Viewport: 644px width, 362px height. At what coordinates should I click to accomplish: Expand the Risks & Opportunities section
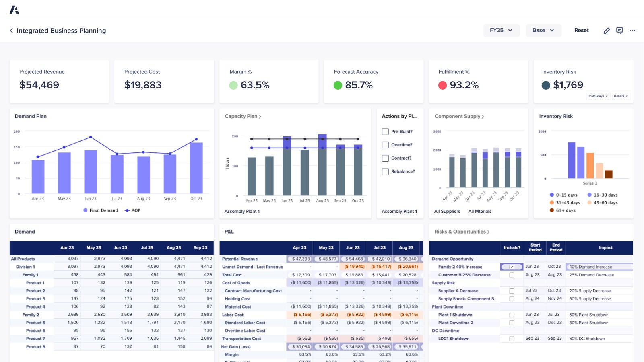[x=488, y=232]
